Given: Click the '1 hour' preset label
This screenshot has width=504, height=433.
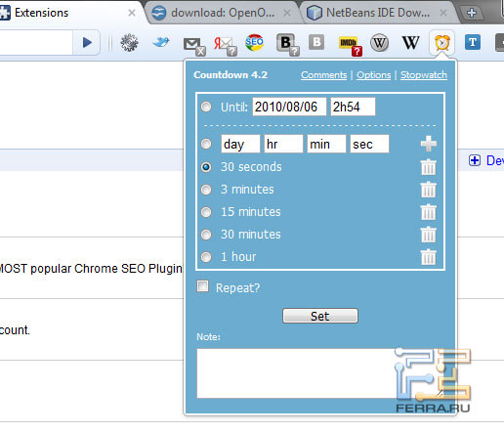Looking at the screenshot, I should click(x=238, y=257).
